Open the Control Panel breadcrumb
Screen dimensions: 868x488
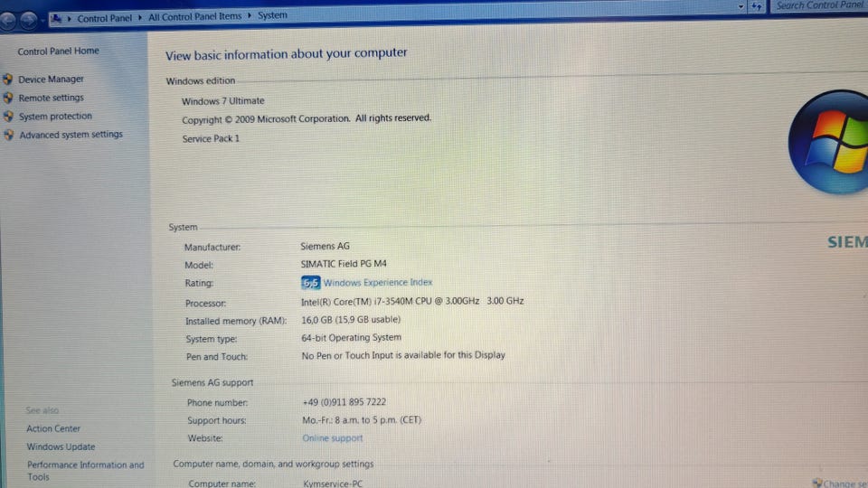click(x=105, y=18)
